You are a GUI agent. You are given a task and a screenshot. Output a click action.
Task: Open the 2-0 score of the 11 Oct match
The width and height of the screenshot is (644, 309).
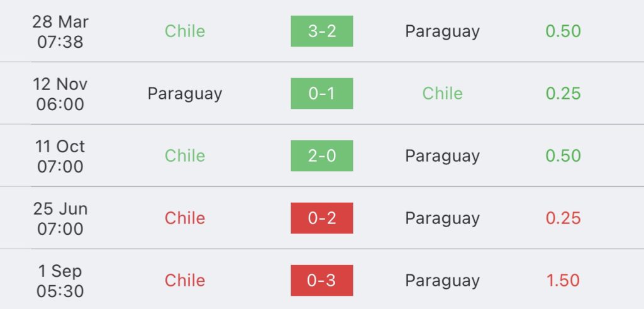point(321,155)
